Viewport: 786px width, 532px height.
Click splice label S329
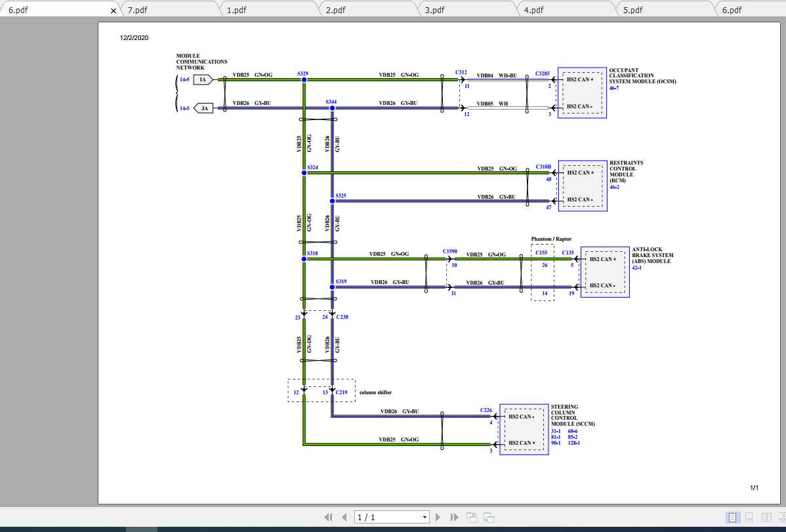[x=302, y=73]
